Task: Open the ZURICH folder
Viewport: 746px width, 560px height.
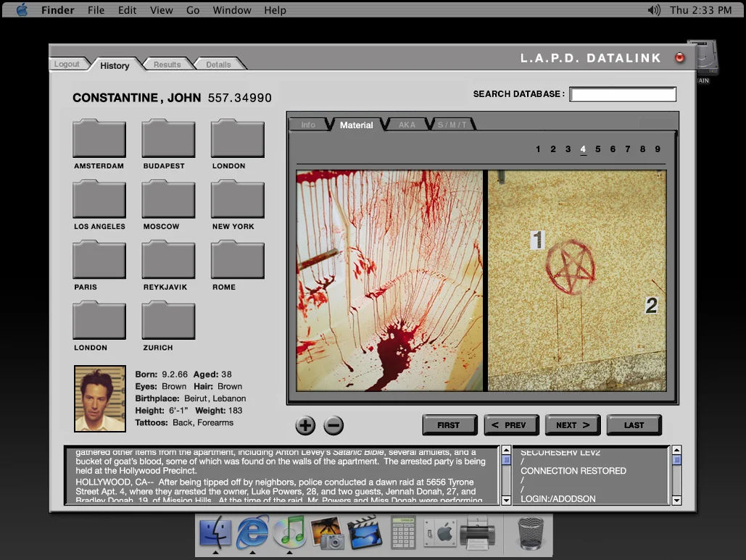Action: (168, 320)
